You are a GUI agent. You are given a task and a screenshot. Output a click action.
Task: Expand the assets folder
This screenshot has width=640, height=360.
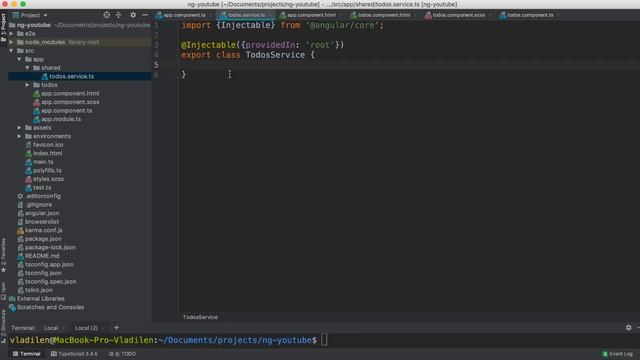pos(19,128)
